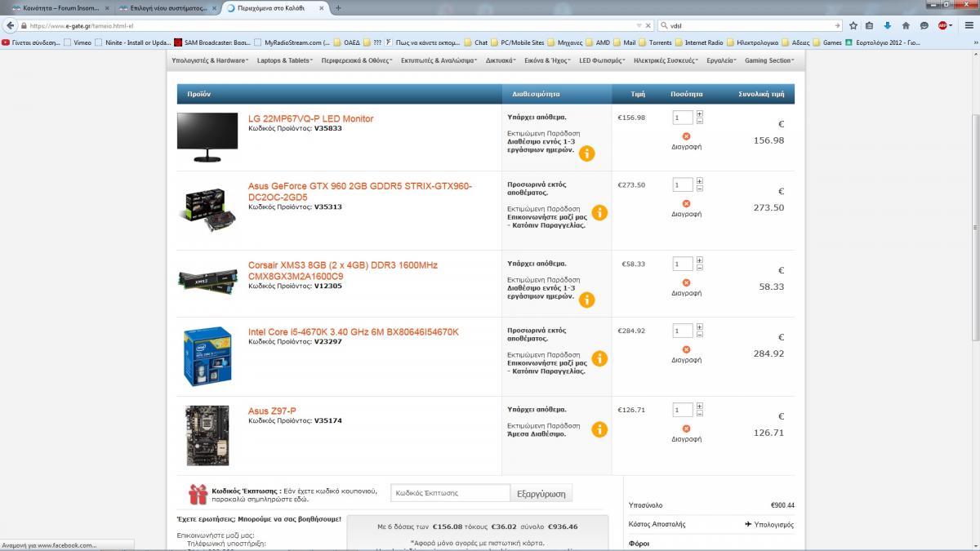Open the Firefox hamburger menu

[x=969, y=25]
